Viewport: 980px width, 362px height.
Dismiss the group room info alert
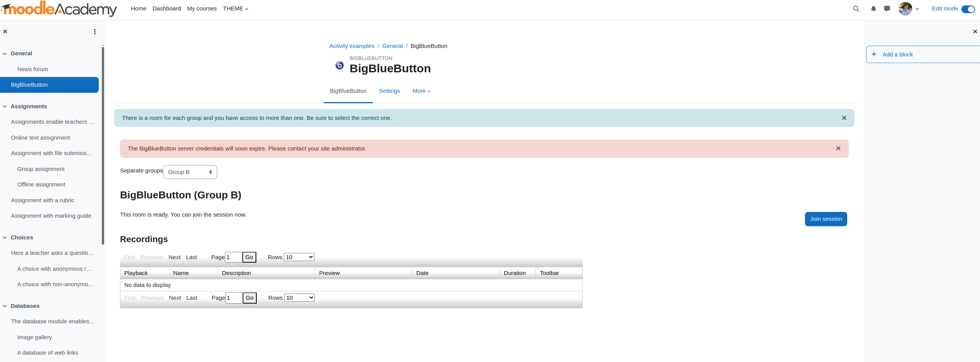(x=844, y=118)
